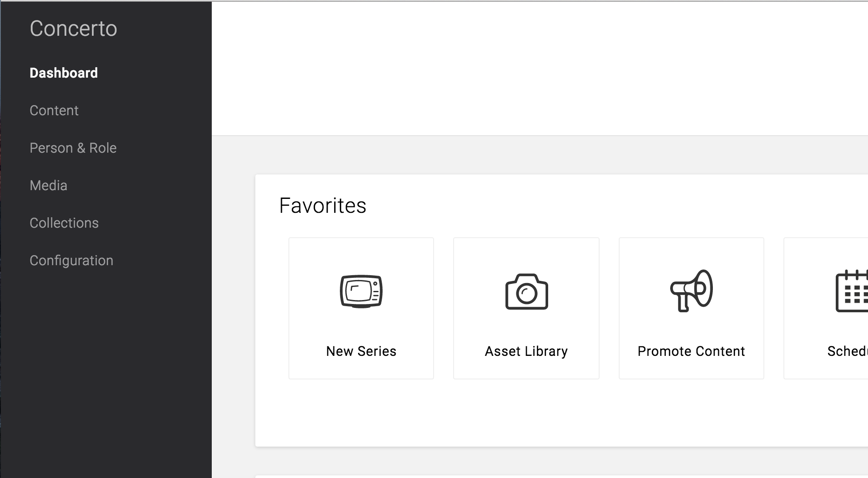Select Dashboard in the sidebar
The image size is (868, 478).
coord(64,73)
